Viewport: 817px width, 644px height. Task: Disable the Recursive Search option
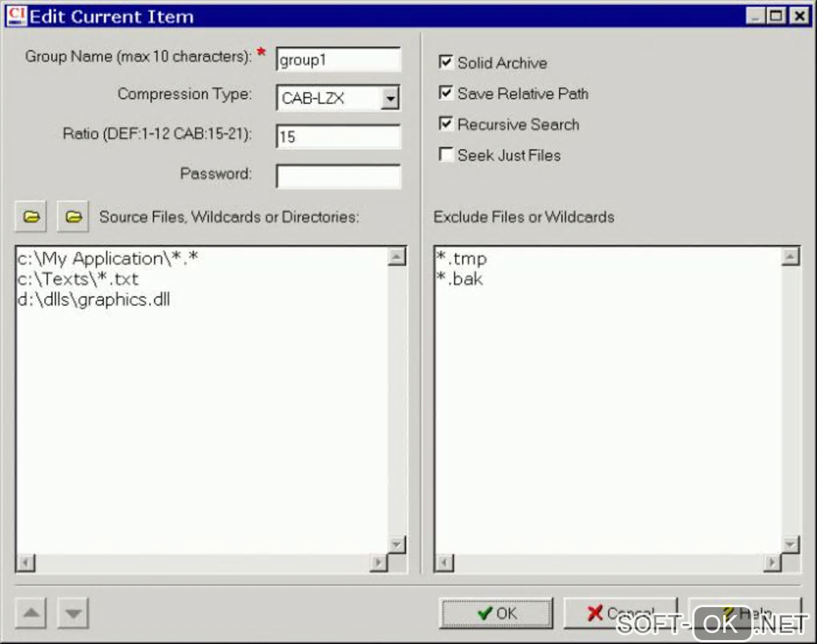click(x=445, y=124)
